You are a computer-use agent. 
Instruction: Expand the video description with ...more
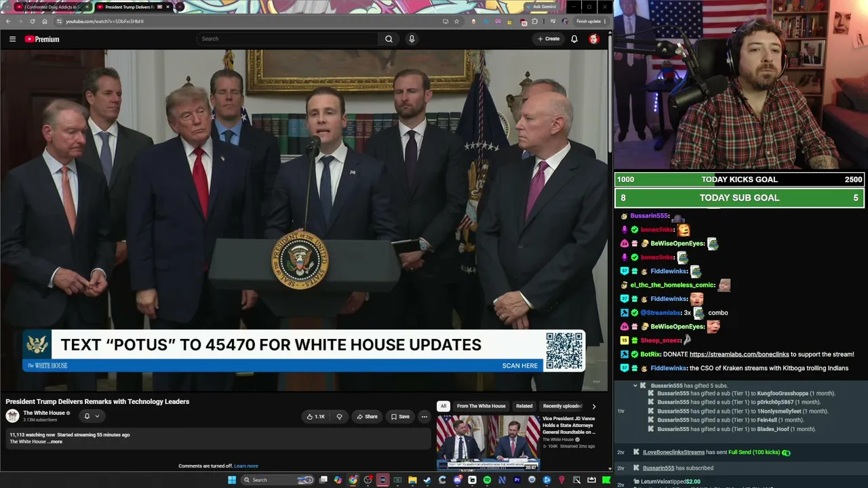pyautogui.click(x=56, y=442)
